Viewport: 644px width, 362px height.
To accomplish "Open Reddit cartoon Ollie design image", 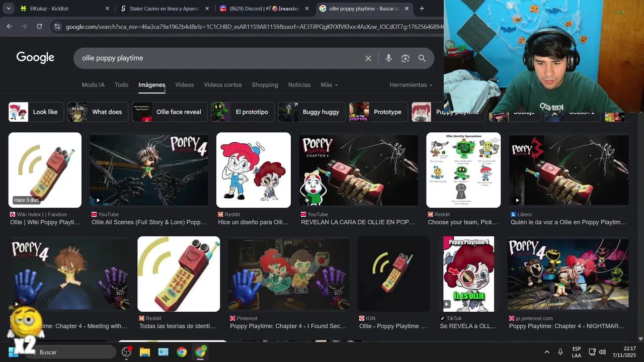I will [x=254, y=170].
